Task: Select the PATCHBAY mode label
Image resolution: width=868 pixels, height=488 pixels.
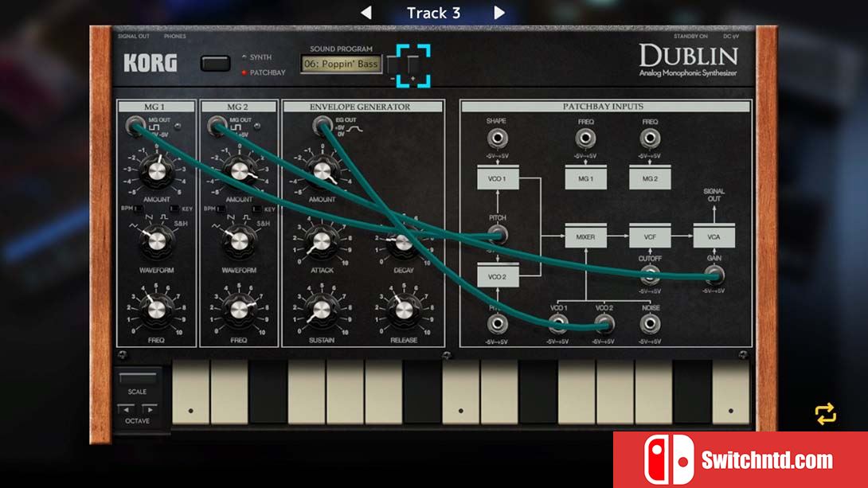Action: point(268,72)
